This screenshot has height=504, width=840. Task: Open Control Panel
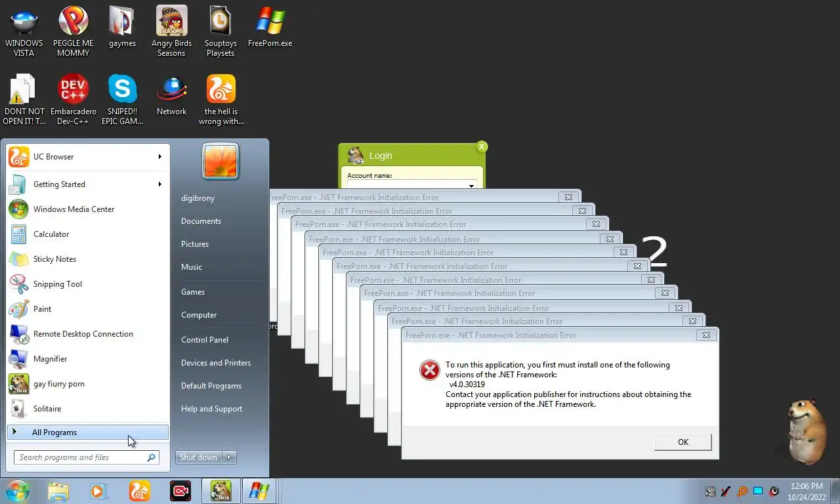point(205,340)
